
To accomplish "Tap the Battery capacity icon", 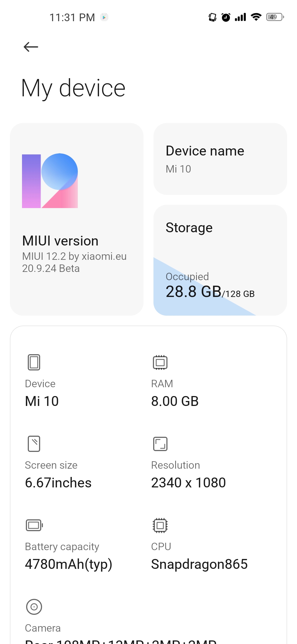I will click(x=34, y=525).
